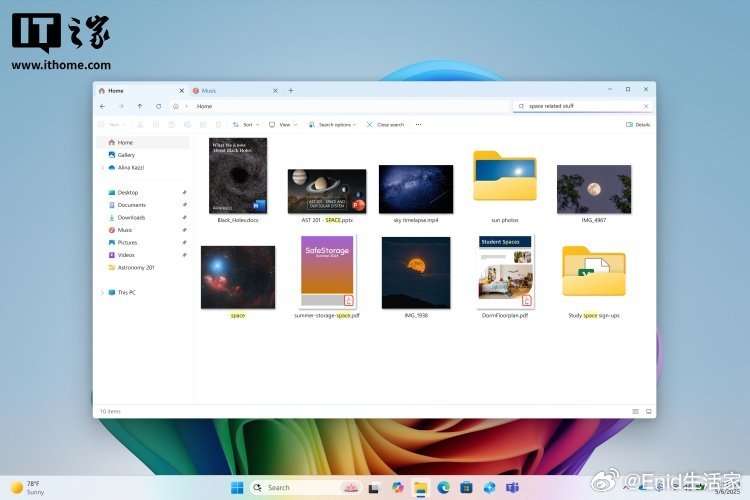Click Close search button
The width and height of the screenshot is (750, 500).
(x=386, y=124)
